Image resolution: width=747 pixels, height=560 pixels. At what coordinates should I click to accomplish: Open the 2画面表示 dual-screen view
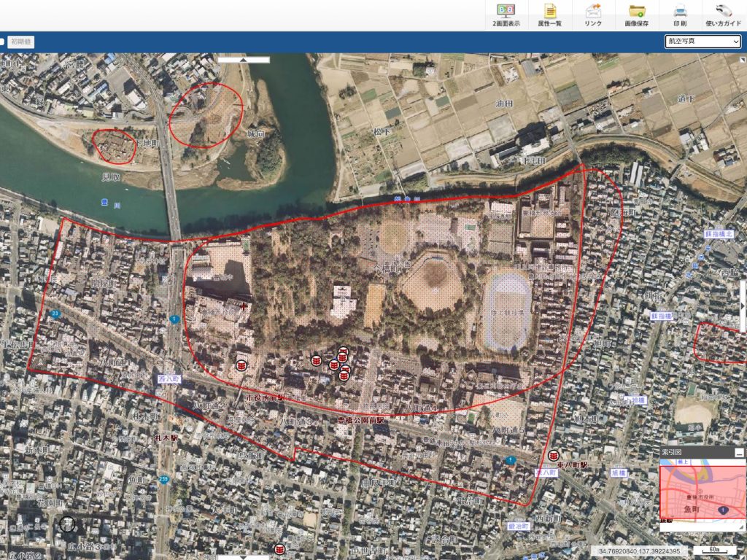pyautogui.click(x=506, y=15)
